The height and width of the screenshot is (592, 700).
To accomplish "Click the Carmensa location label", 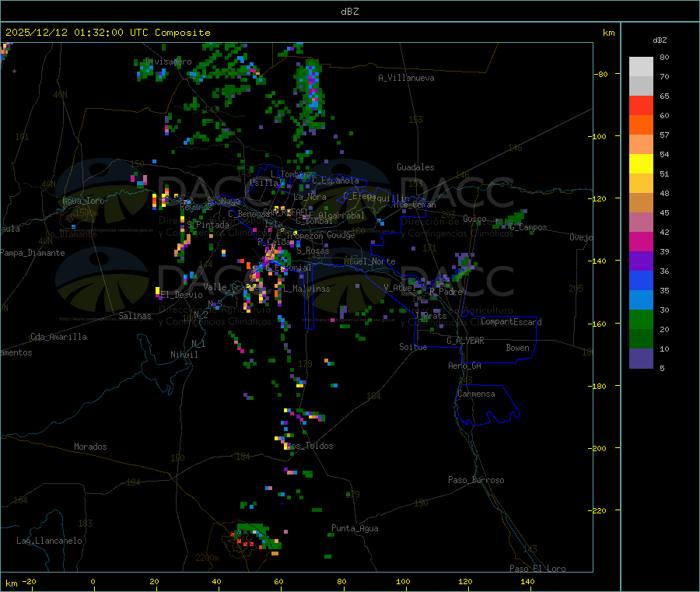I will pos(476,394).
